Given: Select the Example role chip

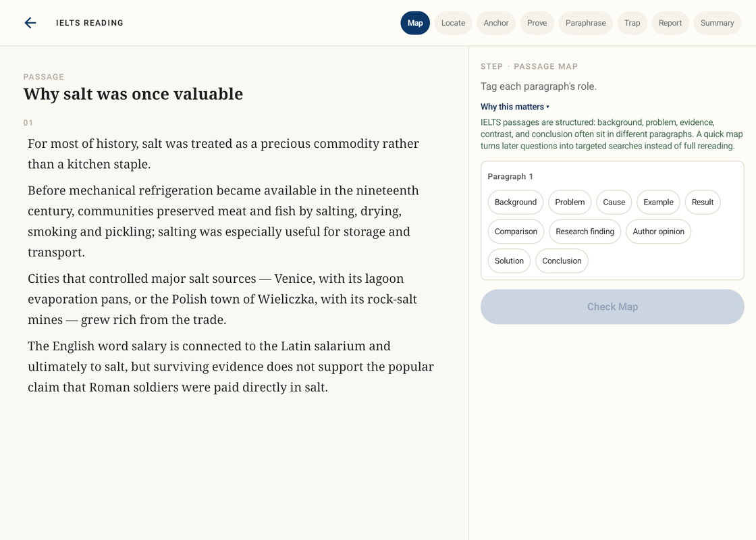Looking at the screenshot, I should pyautogui.click(x=659, y=202).
